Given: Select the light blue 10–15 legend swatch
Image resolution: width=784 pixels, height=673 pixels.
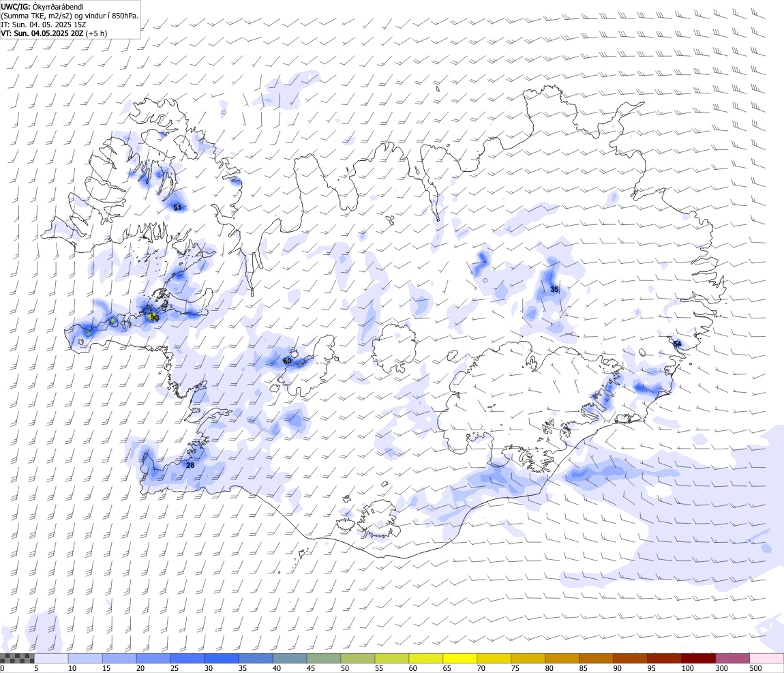Looking at the screenshot, I should (x=85, y=658).
